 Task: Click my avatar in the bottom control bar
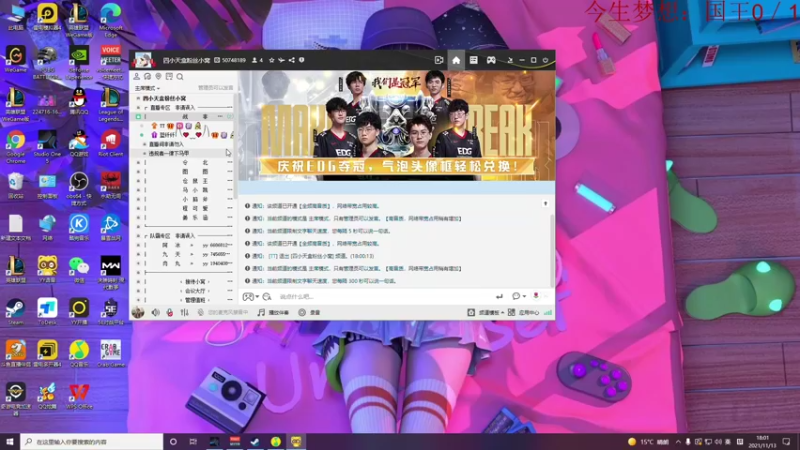pyautogui.click(x=138, y=312)
